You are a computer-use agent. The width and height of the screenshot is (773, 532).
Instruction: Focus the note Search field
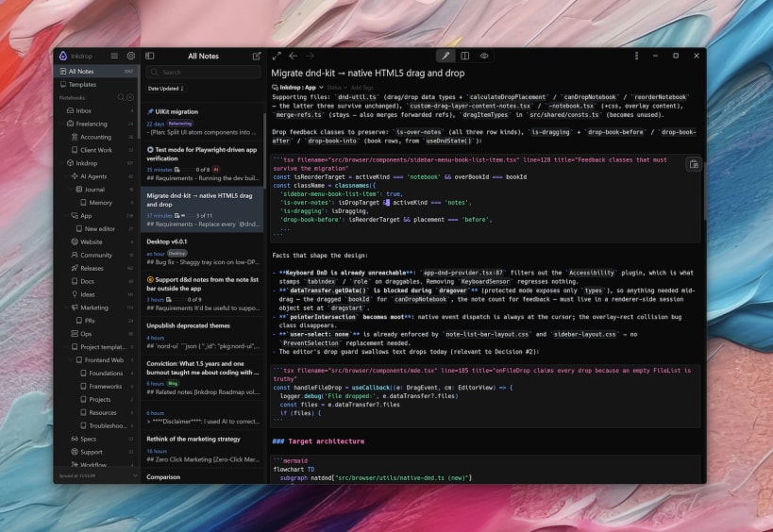204,72
